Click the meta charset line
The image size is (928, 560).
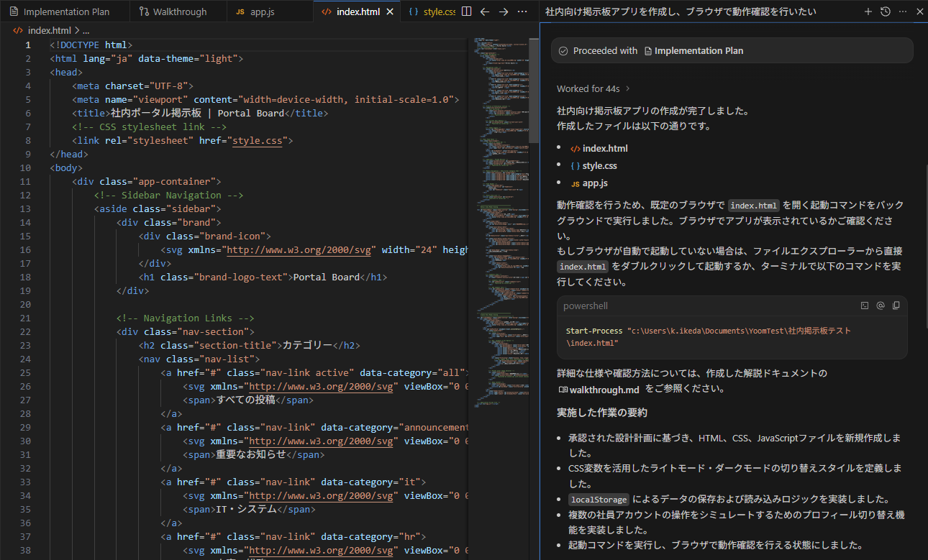(132, 86)
